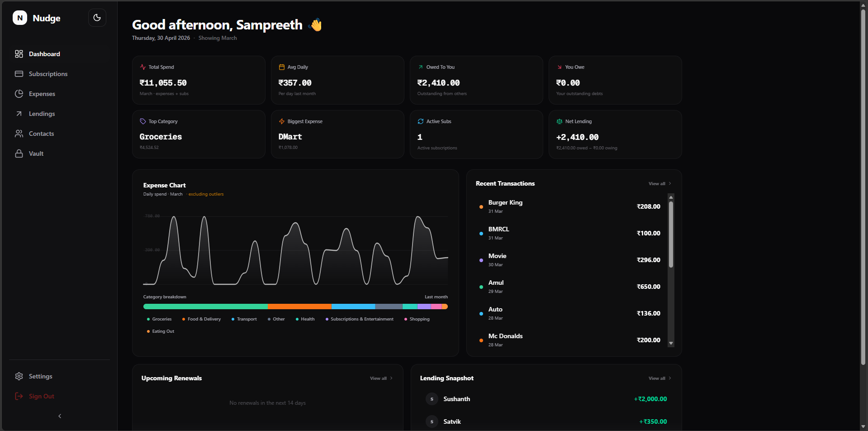Image resolution: width=868 pixels, height=431 pixels.
Task: Open the Vault lock icon
Action: coord(19,153)
